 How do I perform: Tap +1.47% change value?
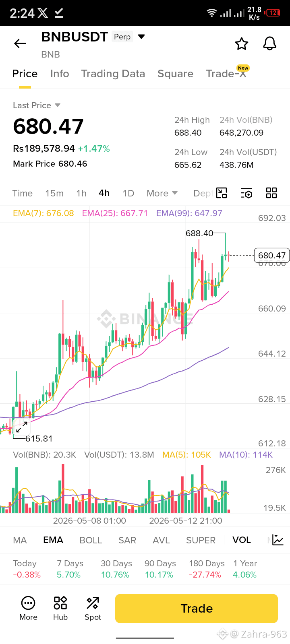[94, 149]
